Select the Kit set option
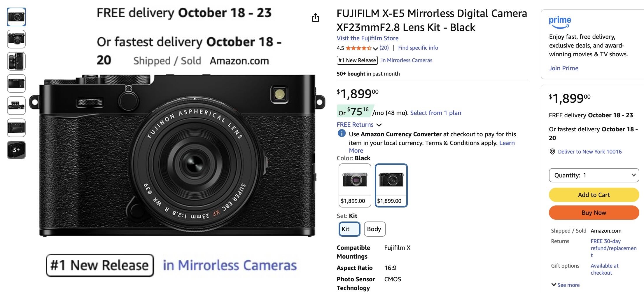 [349, 229]
